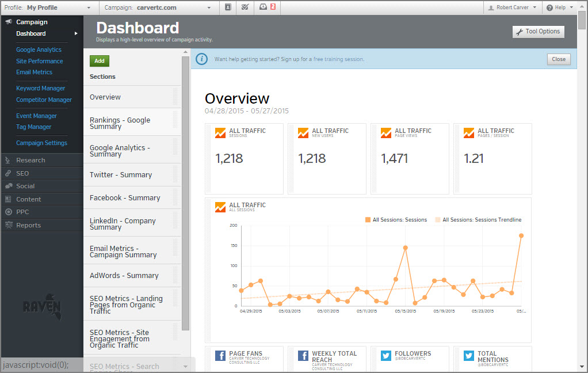Click the Sections list scrollbar thumb
This screenshot has height=373, width=588.
click(x=185, y=193)
